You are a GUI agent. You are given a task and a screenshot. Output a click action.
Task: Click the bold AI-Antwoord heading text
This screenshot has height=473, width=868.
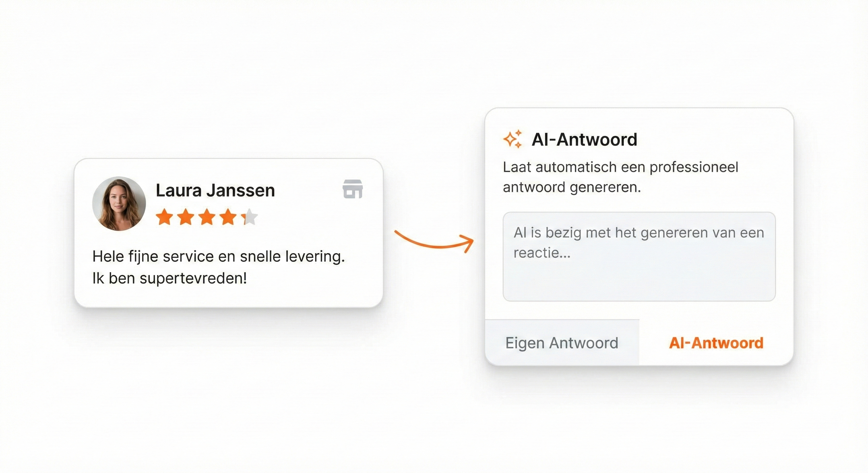tap(584, 139)
